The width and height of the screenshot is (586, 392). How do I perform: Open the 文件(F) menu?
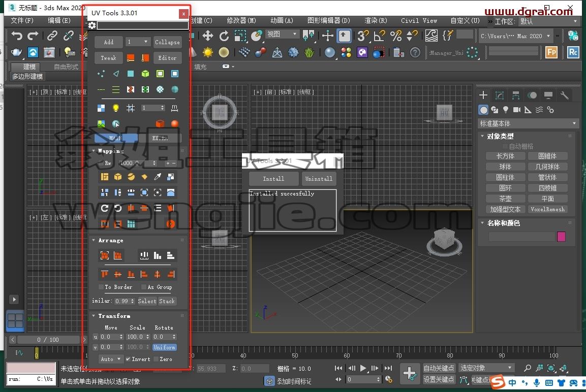[x=22, y=20]
